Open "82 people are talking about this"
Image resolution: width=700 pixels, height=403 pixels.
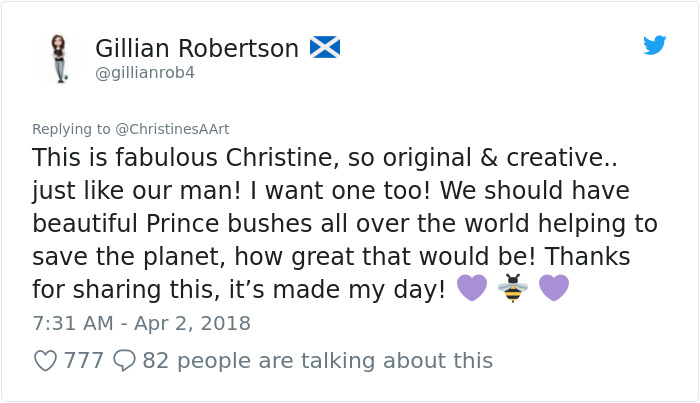pos(318,360)
